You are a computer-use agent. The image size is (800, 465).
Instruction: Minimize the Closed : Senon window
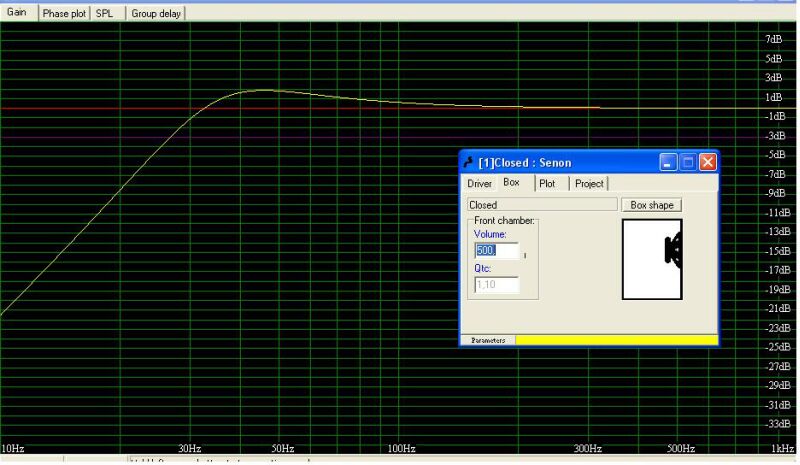point(667,162)
